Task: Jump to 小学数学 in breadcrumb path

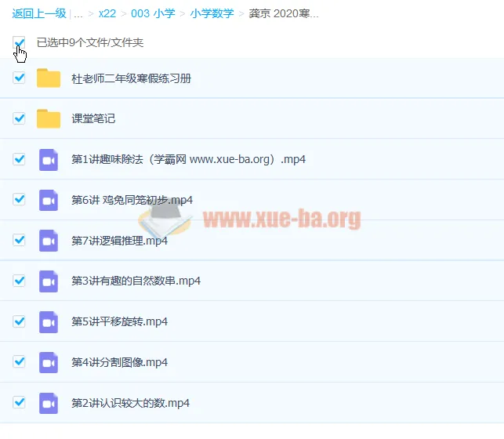Action: click(212, 14)
